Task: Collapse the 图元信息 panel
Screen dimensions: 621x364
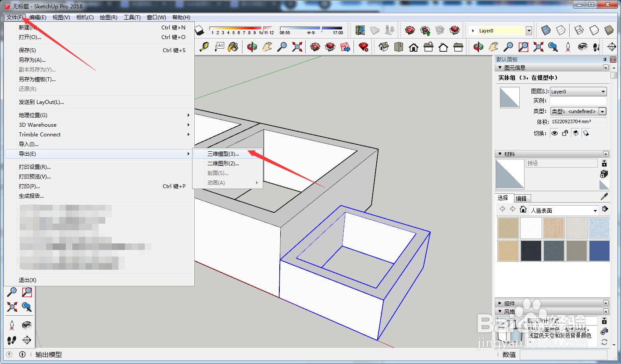Action: coord(500,68)
